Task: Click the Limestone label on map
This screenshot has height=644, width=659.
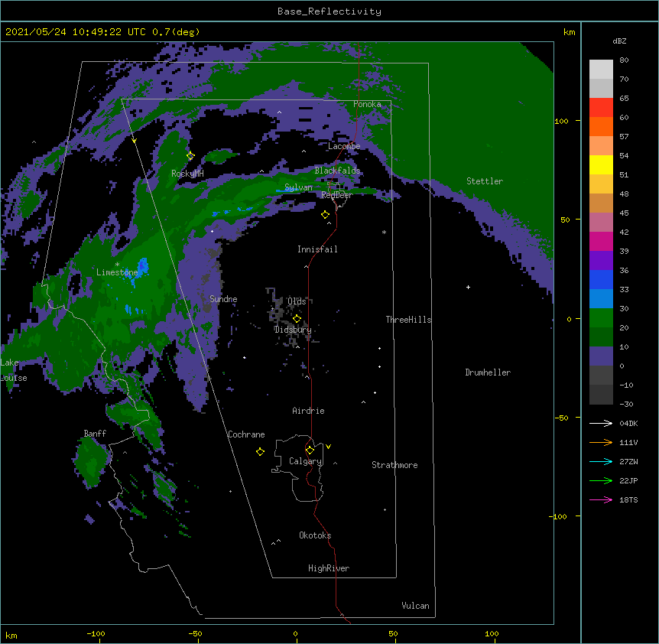Action: pos(117,272)
